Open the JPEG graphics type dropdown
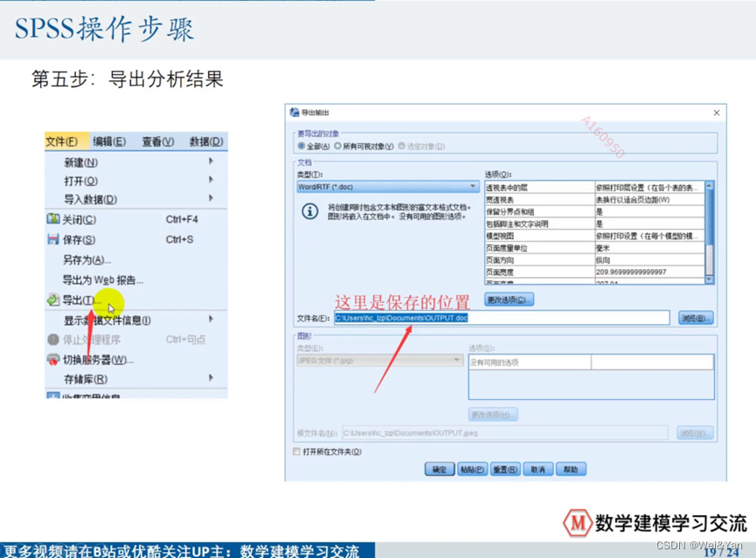 (380, 361)
